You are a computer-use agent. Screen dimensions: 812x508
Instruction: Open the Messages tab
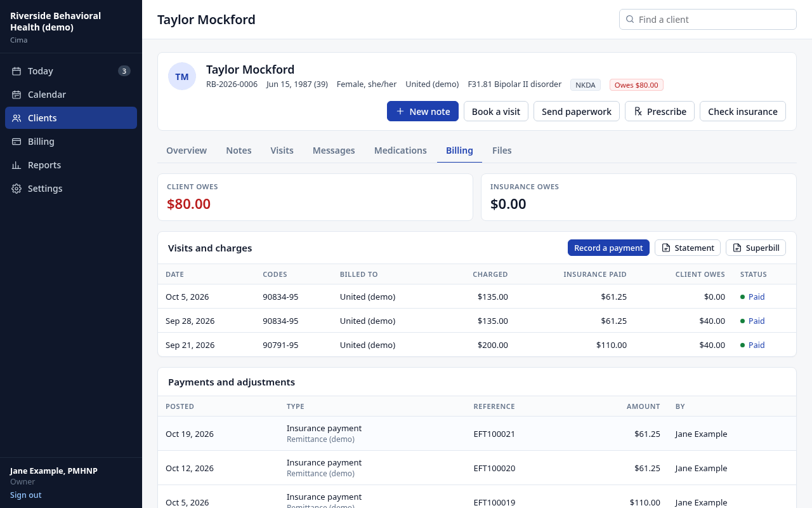(x=334, y=150)
